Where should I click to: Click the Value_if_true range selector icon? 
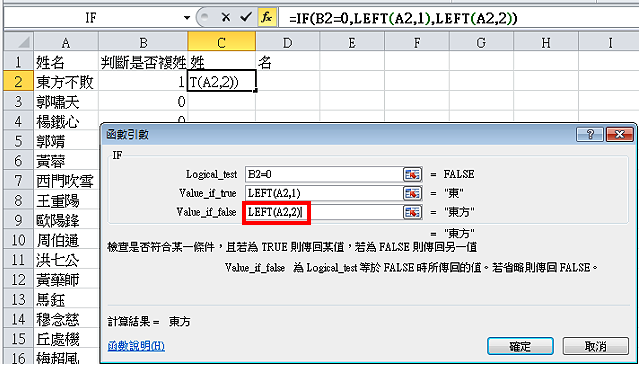coord(412,193)
